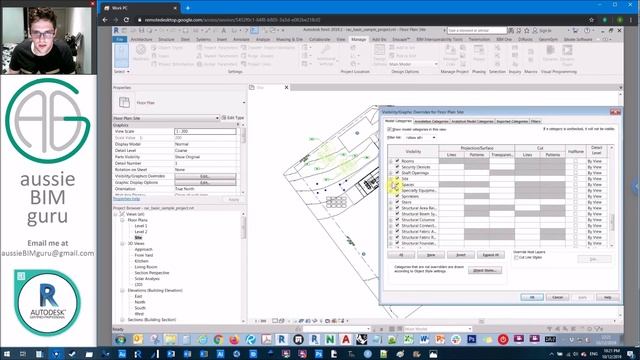Click the View Scale value field
The height and width of the screenshot is (360, 640).
tap(205, 131)
